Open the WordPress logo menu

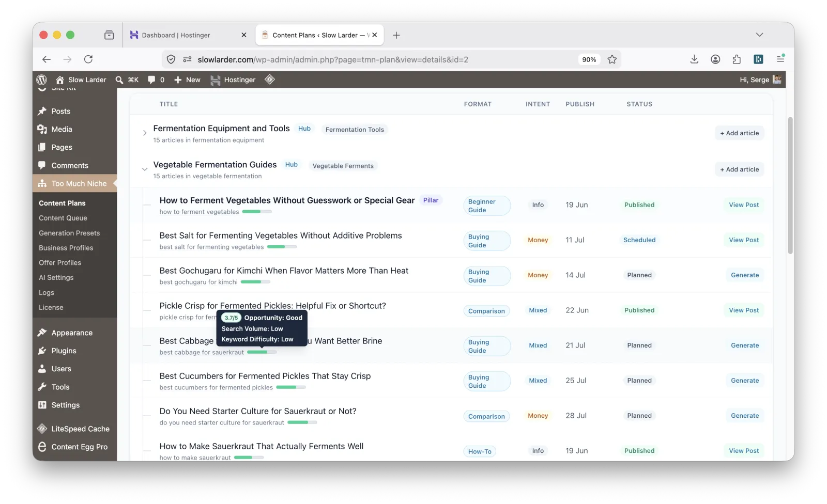(42, 80)
